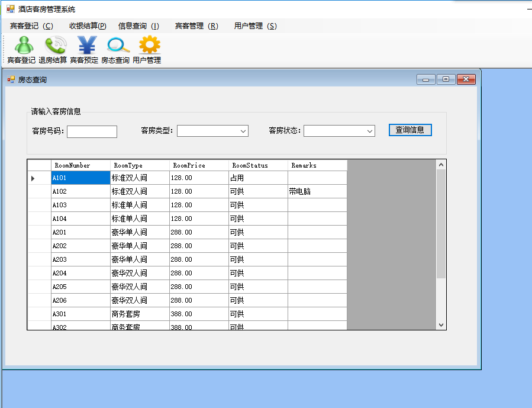
Task: Close the 房态查询 child window
Action: (x=466, y=79)
